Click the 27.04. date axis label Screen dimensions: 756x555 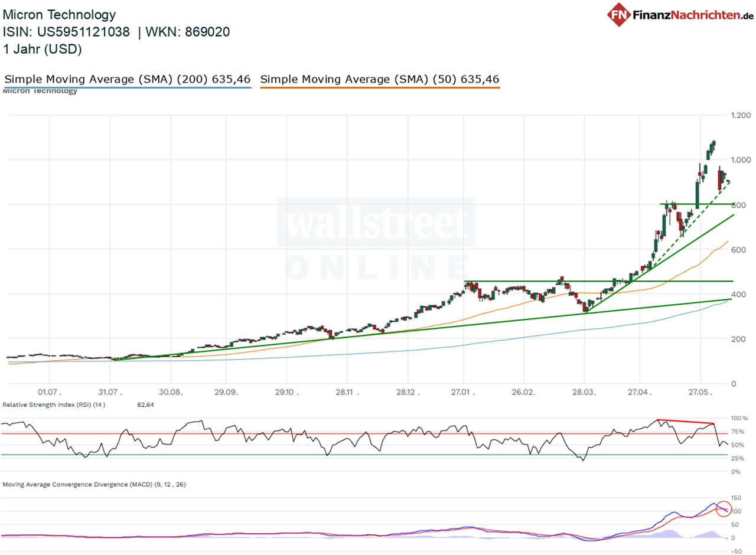(x=640, y=392)
